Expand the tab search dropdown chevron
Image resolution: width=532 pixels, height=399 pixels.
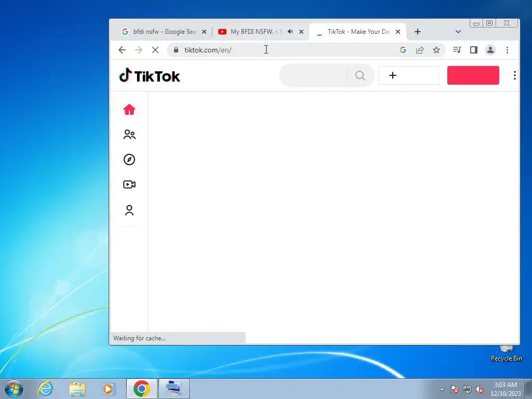click(458, 32)
